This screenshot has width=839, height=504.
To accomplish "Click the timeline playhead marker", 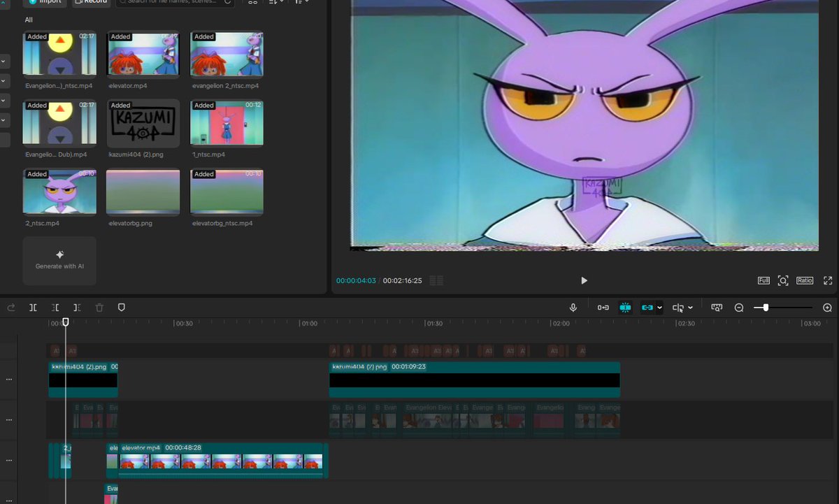I will pos(66,322).
